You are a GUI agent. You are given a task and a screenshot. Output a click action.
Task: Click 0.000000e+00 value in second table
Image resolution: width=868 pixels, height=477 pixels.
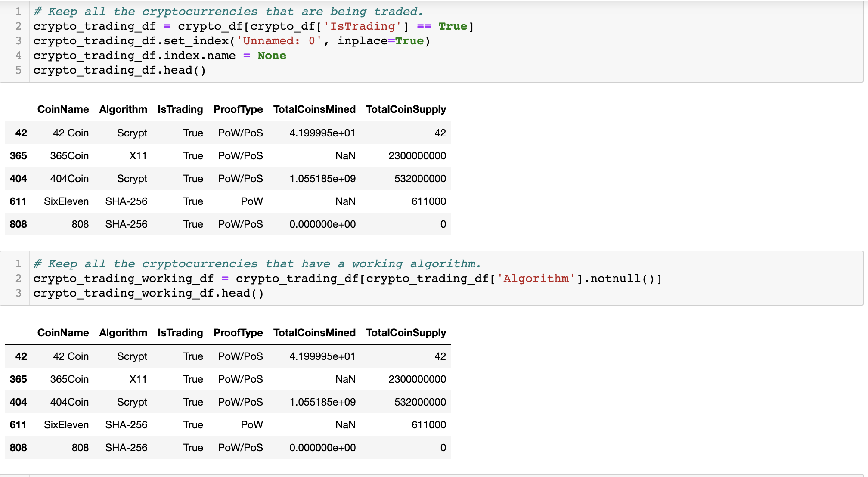pyautogui.click(x=322, y=448)
